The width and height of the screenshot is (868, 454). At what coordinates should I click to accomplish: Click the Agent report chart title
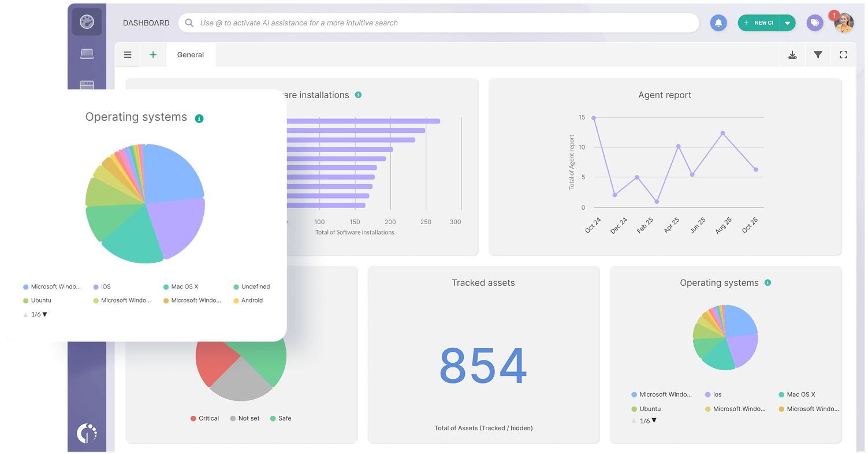tap(665, 95)
